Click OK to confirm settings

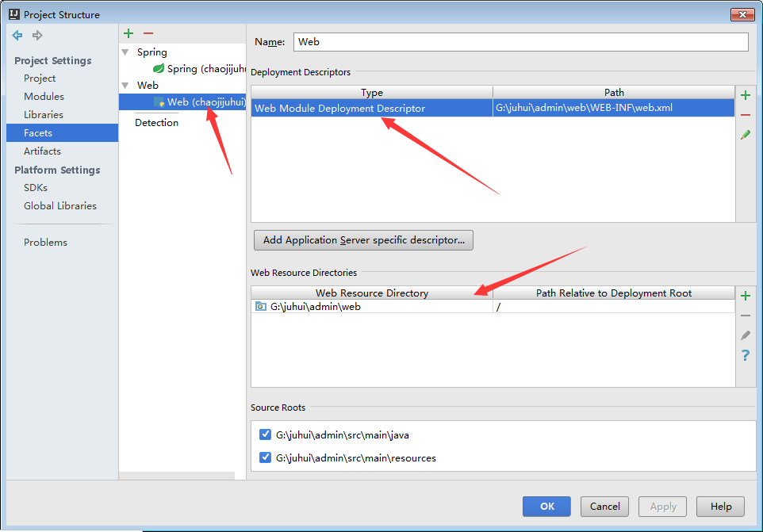546,506
